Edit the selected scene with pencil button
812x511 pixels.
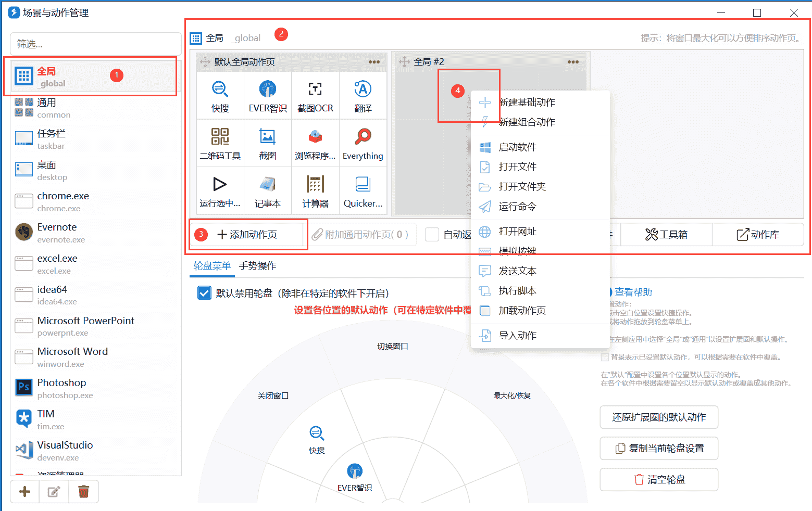(54, 491)
